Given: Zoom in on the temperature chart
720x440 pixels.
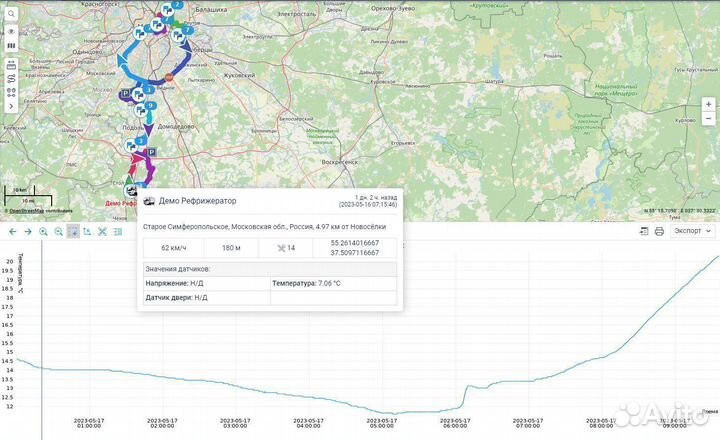Looking at the screenshot, I should point(43,231).
